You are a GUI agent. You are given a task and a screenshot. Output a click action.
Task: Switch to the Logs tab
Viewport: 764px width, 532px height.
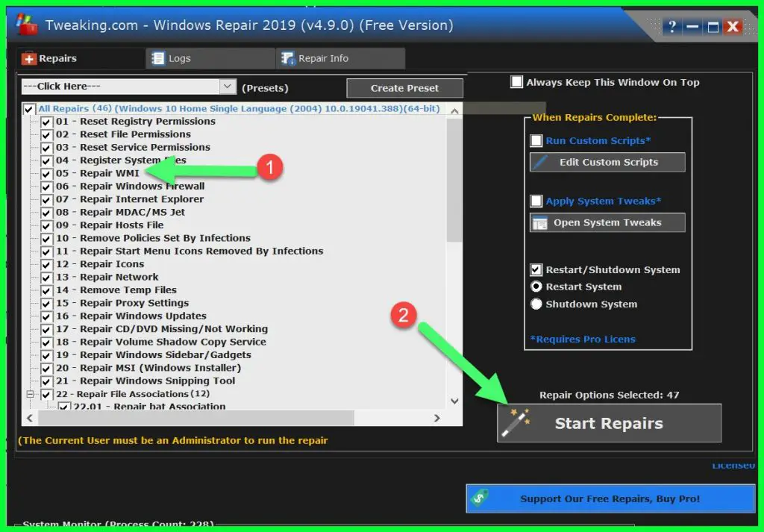click(x=210, y=58)
